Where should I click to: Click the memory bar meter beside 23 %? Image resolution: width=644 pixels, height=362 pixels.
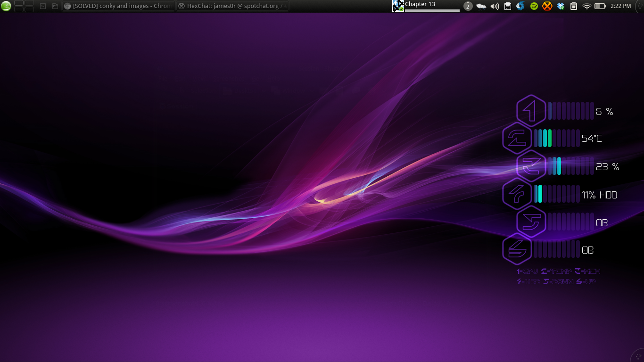pyautogui.click(x=571, y=166)
